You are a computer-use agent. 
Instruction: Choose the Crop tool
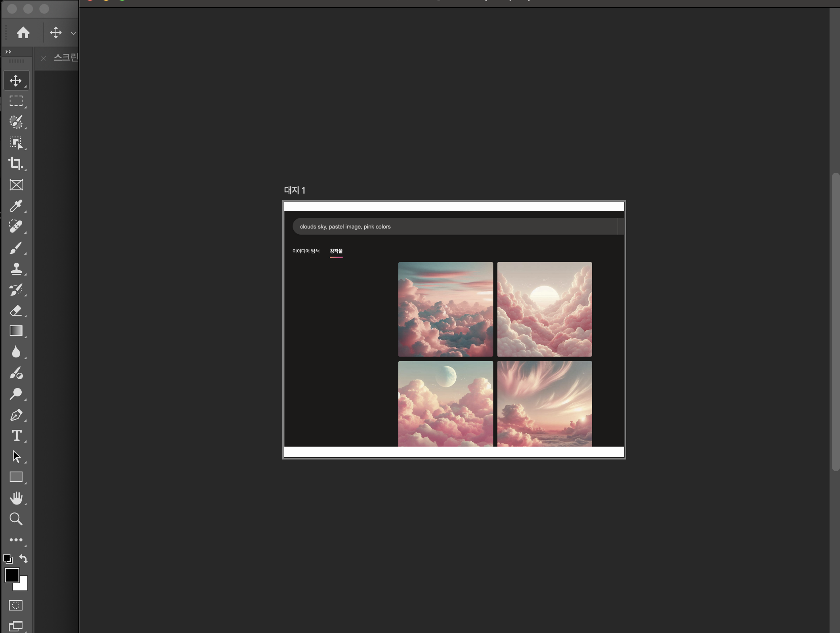tap(16, 163)
